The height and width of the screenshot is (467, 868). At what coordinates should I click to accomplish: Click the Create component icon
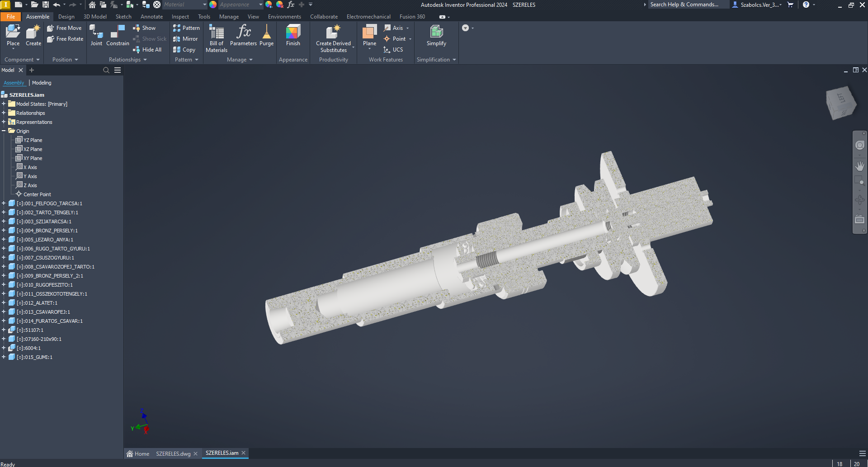(33, 35)
